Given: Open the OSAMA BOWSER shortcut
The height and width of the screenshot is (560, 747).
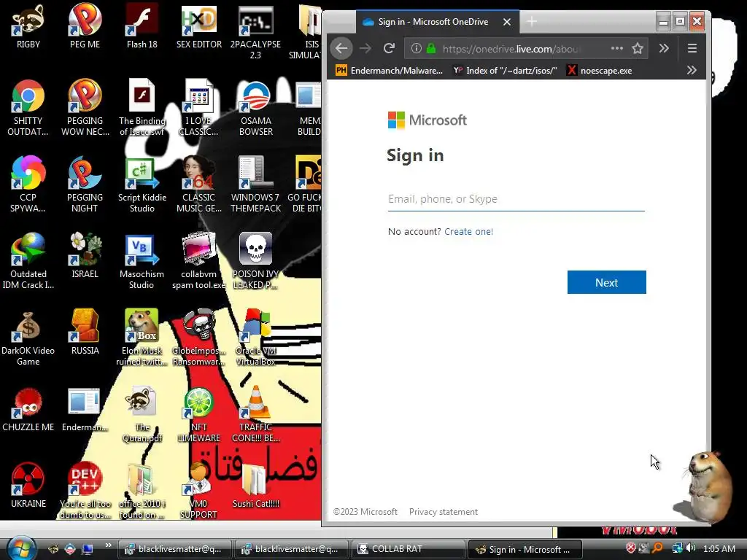Looking at the screenshot, I should tap(256, 108).
